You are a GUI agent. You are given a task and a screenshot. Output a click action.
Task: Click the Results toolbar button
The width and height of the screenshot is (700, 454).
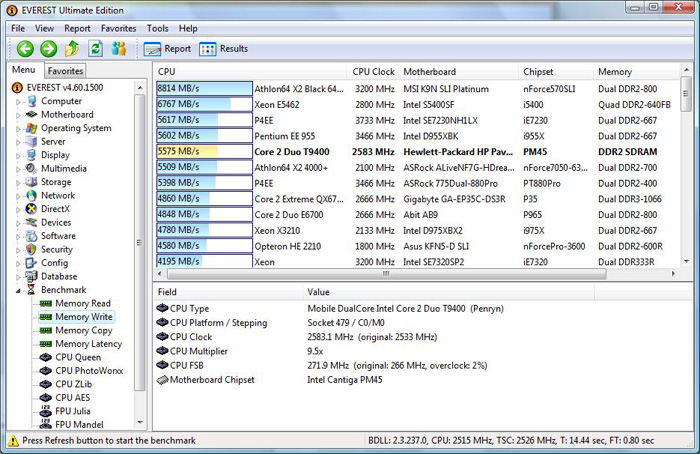224,49
